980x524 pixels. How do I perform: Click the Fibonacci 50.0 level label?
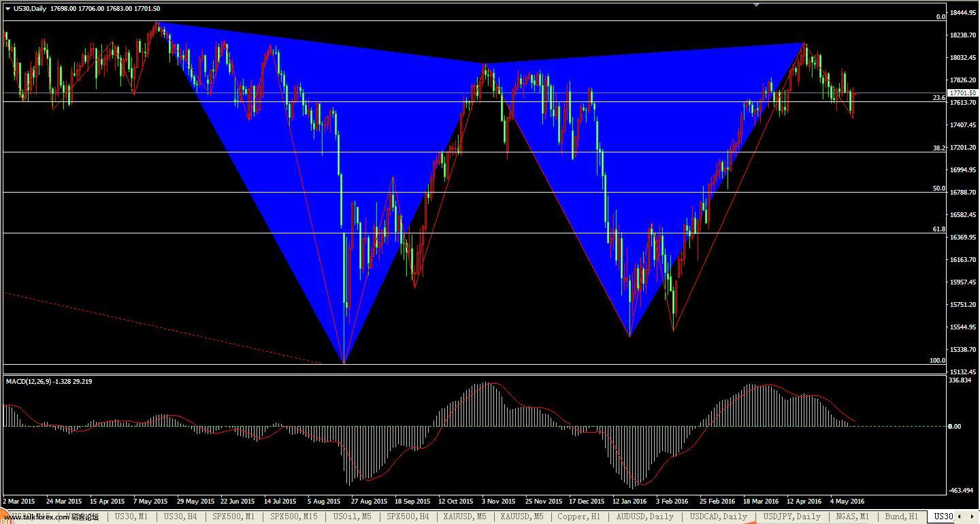[938, 189]
